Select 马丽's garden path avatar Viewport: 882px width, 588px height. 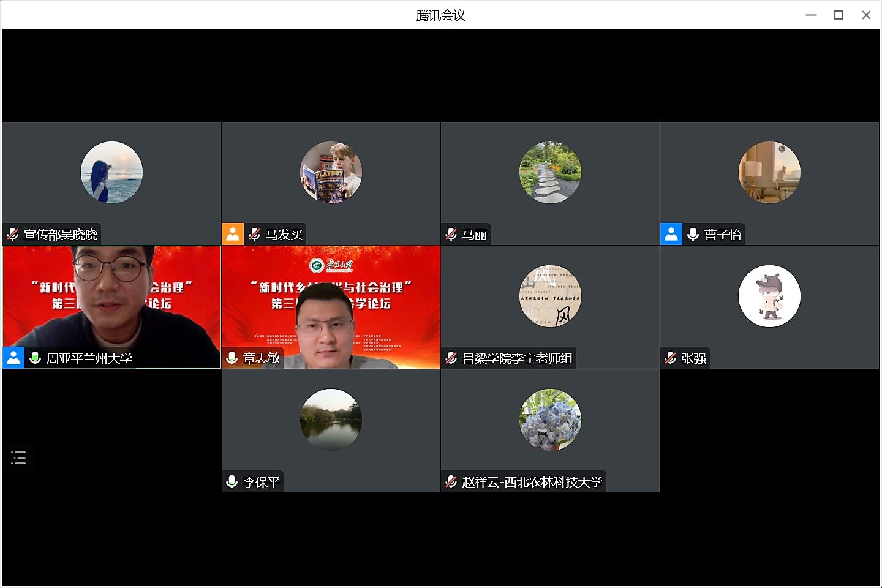(x=550, y=172)
